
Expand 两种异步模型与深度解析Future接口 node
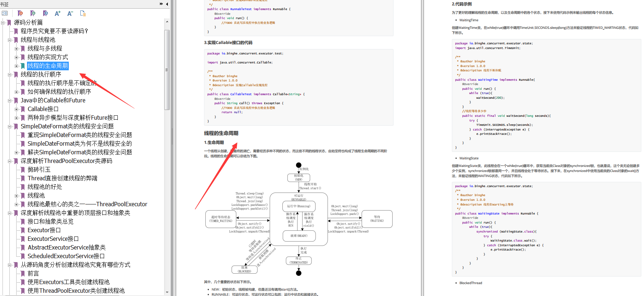pos(17,118)
